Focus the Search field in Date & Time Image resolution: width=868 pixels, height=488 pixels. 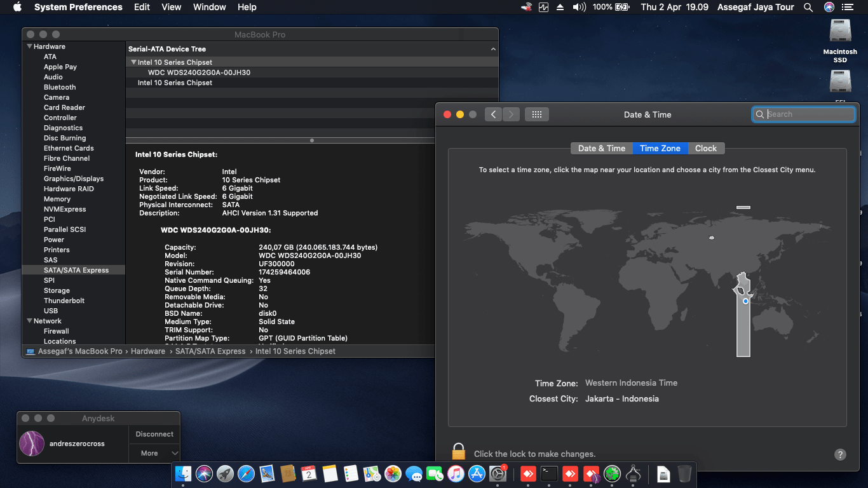[804, 114]
